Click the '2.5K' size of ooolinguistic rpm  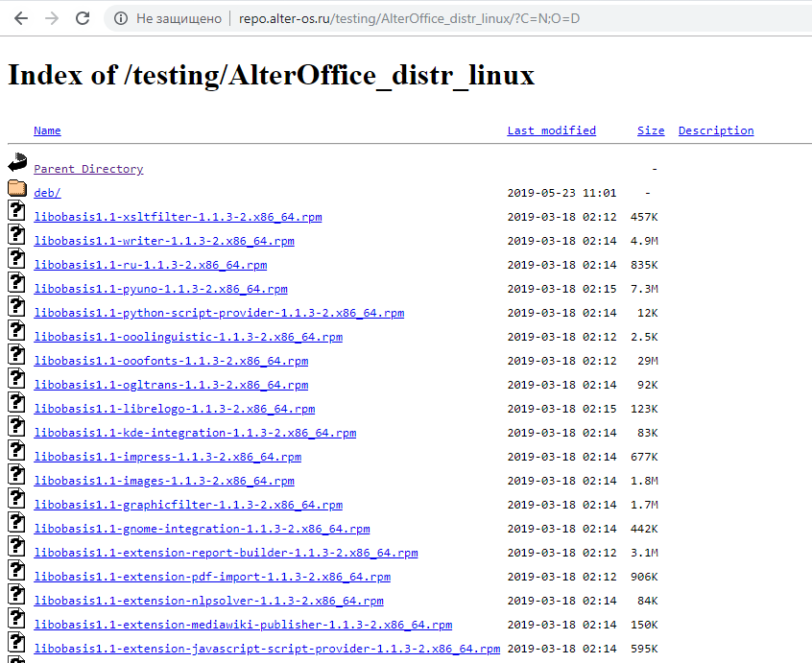pos(644,337)
